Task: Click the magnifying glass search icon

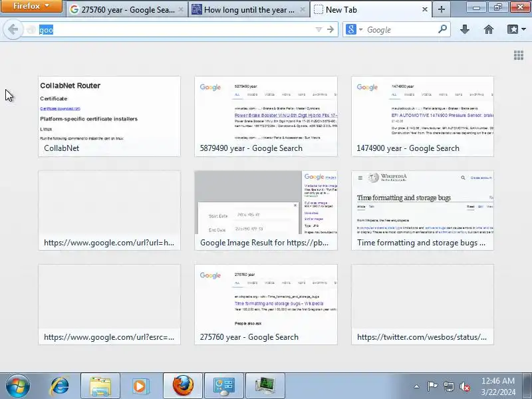Action: [442, 29]
